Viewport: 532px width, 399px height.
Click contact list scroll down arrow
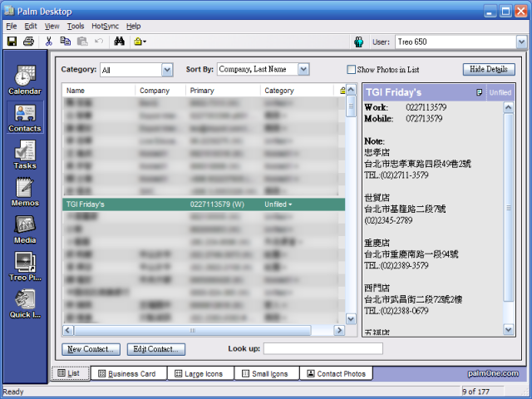(351, 319)
